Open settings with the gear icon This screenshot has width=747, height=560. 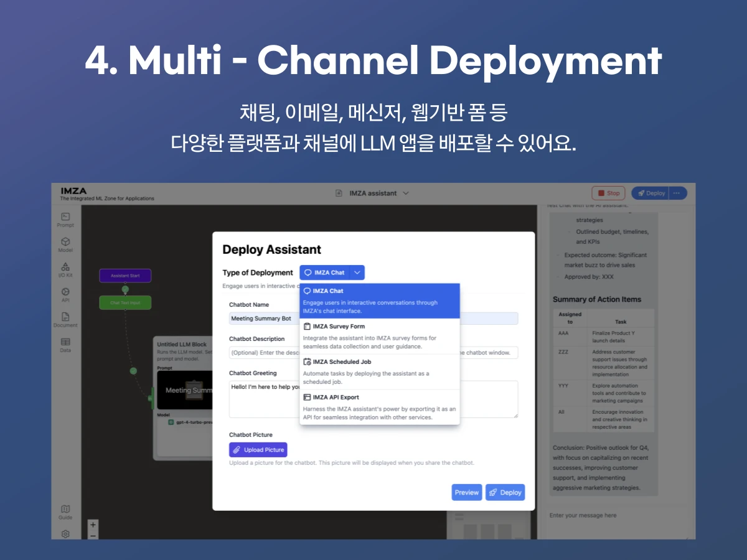pyautogui.click(x=65, y=534)
